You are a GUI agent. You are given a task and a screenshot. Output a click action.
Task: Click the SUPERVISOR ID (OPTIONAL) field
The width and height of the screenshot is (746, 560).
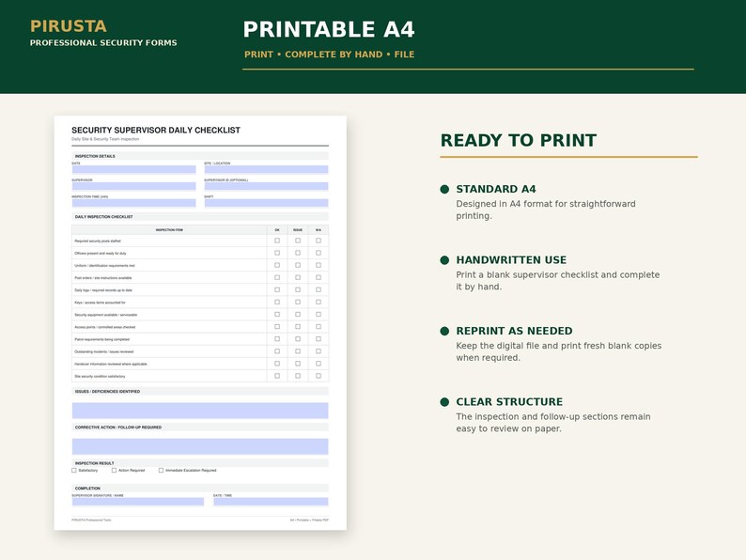tap(267, 186)
